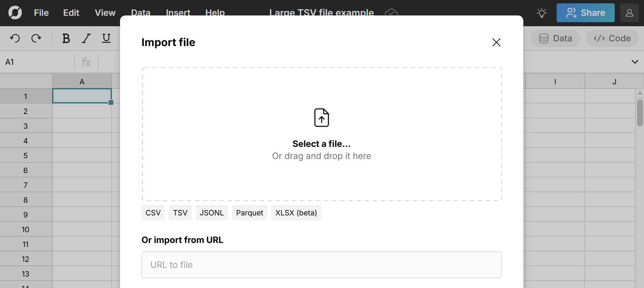644x288 pixels.
Task: Toggle bold formatting
Action: [66, 38]
